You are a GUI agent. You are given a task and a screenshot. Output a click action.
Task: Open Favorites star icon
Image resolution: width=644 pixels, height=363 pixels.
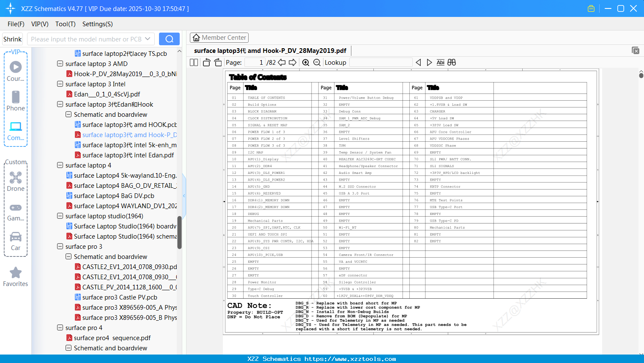(16, 277)
